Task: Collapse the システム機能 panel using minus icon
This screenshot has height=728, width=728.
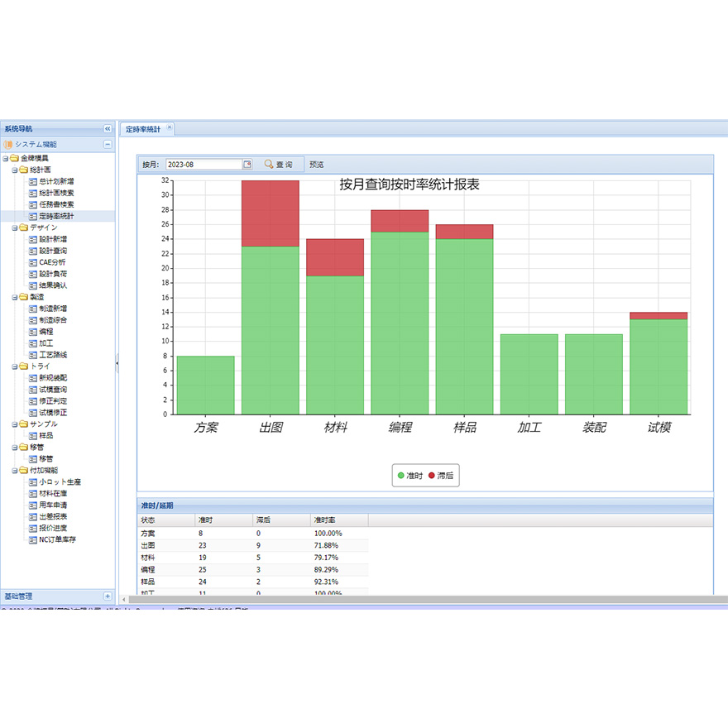Action: (x=108, y=144)
